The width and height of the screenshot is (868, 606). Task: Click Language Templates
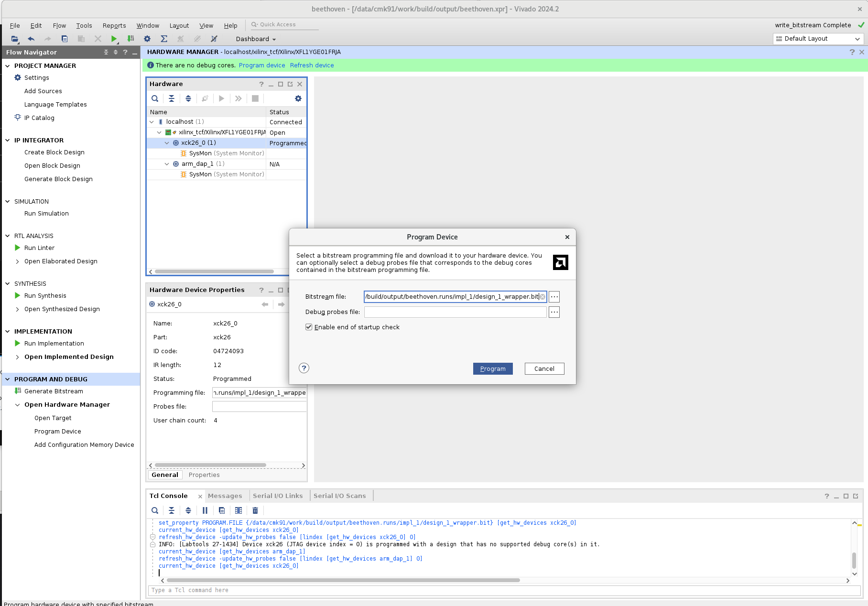[x=55, y=105]
